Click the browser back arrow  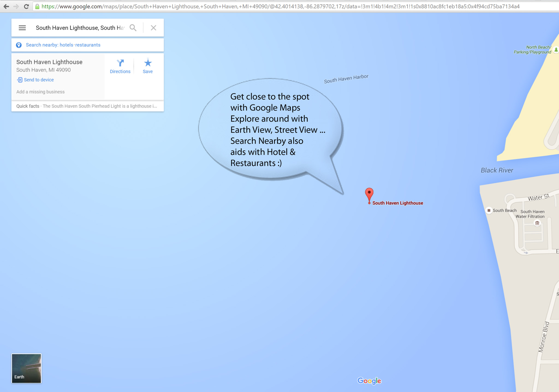pos(6,6)
